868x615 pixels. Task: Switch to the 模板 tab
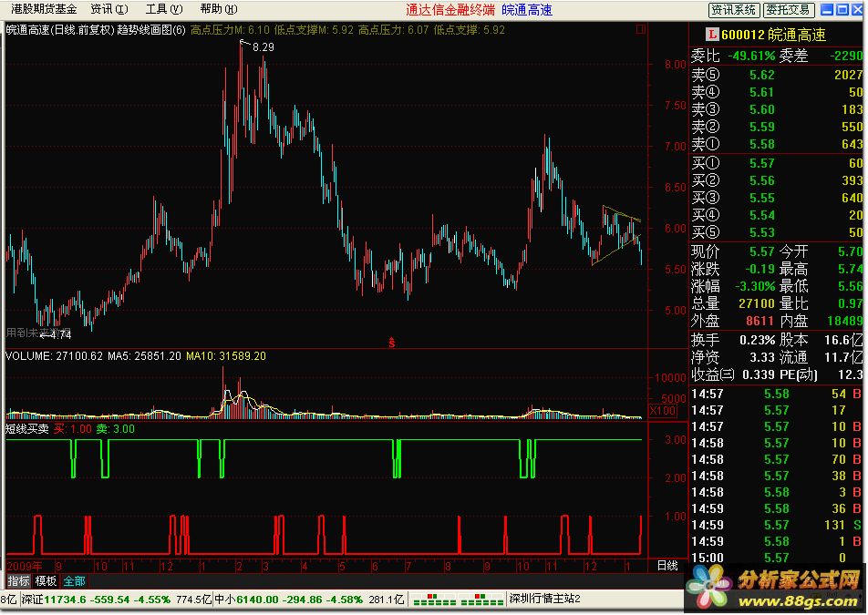[x=46, y=580]
